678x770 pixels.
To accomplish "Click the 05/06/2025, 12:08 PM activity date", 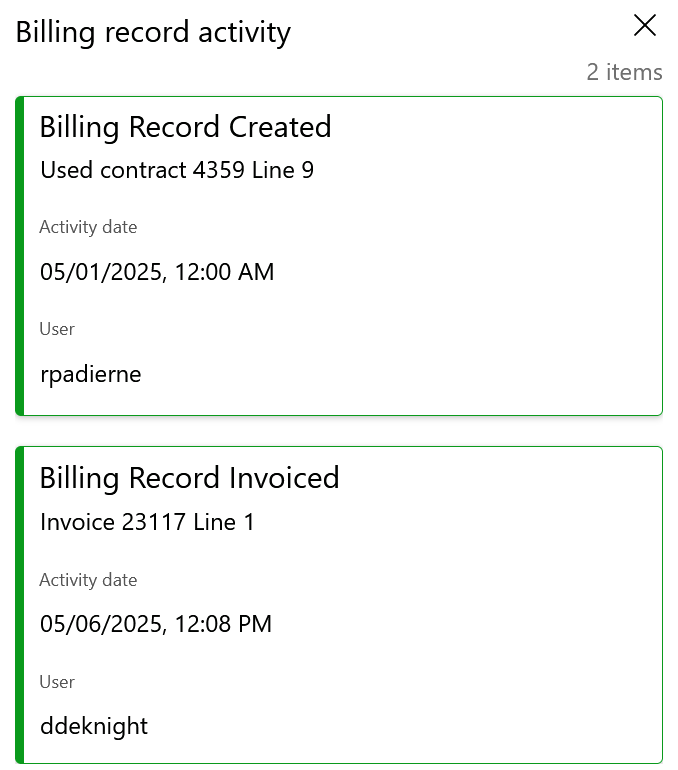I will 156,624.
